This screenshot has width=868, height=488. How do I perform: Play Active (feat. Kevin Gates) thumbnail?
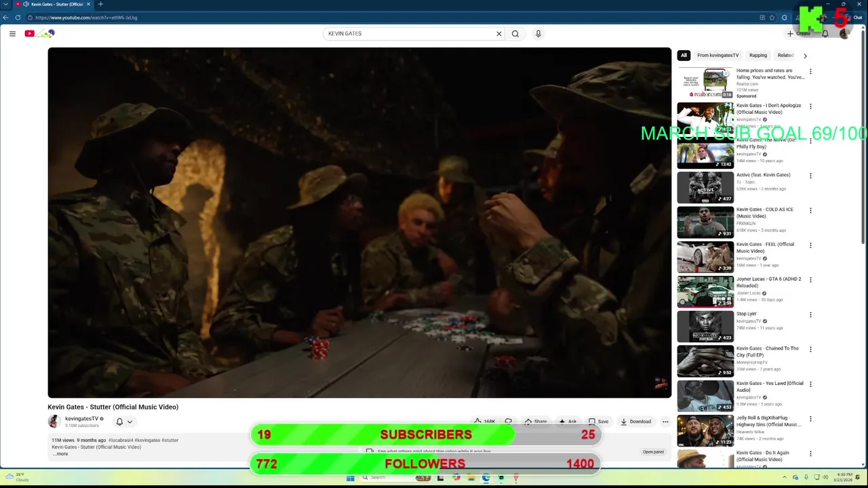point(705,187)
